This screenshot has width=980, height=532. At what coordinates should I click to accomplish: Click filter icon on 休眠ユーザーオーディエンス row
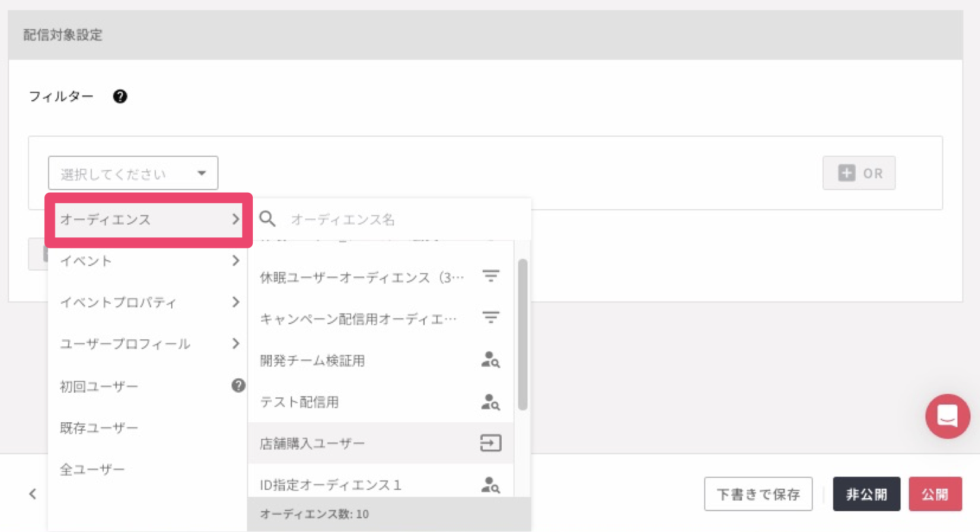[x=491, y=276]
